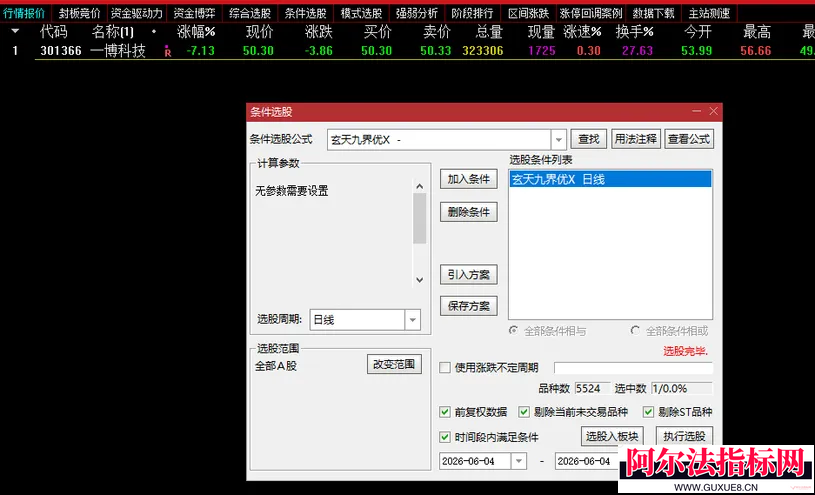Open the 区间涨跌 tab
The height and width of the screenshot is (495, 815).
point(529,13)
